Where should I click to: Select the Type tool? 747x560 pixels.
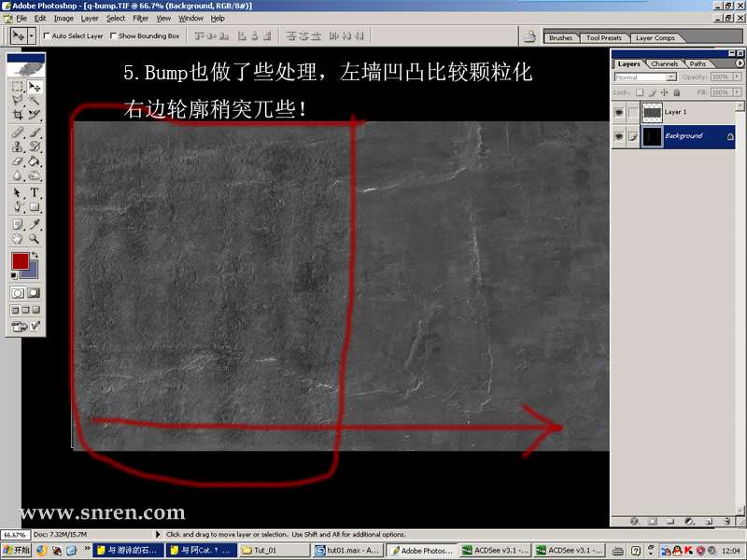coord(35,193)
